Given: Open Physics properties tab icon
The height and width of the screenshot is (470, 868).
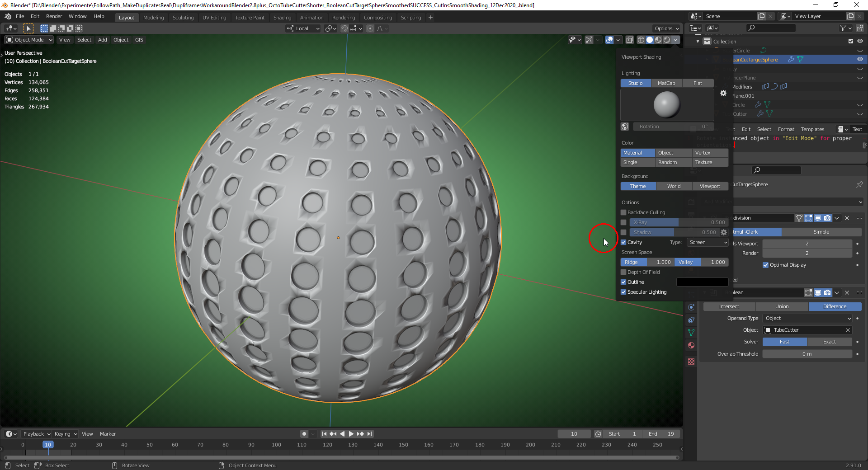Looking at the screenshot, I should point(691,307).
